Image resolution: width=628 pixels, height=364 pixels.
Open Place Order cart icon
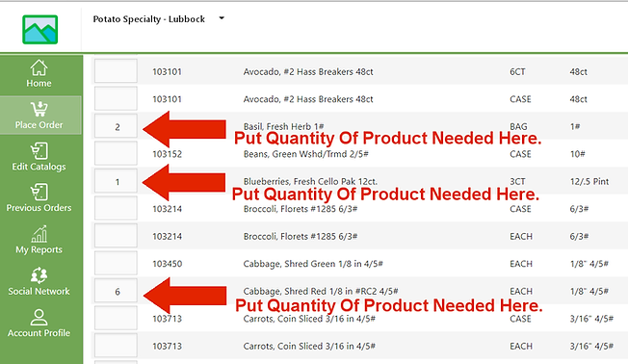[x=39, y=109]
